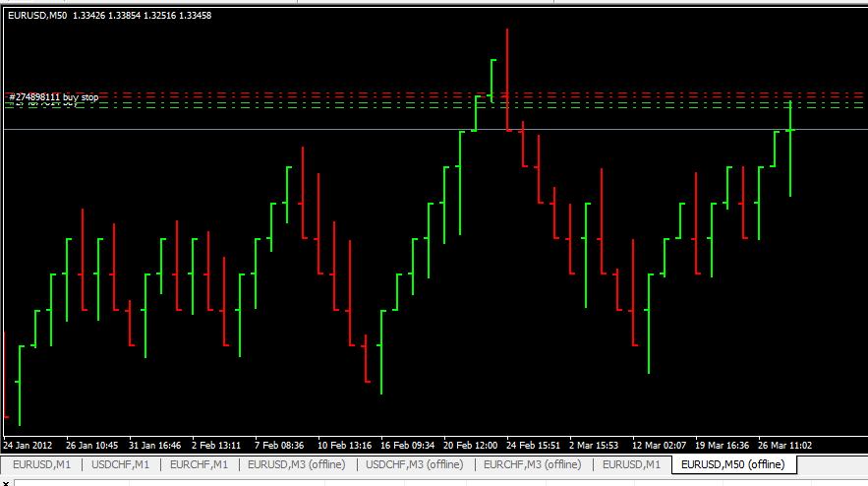Screen dimensions: 868x486
Task: Open the USDCHF,M3 (offline) tab
Action: coord(414,464)
